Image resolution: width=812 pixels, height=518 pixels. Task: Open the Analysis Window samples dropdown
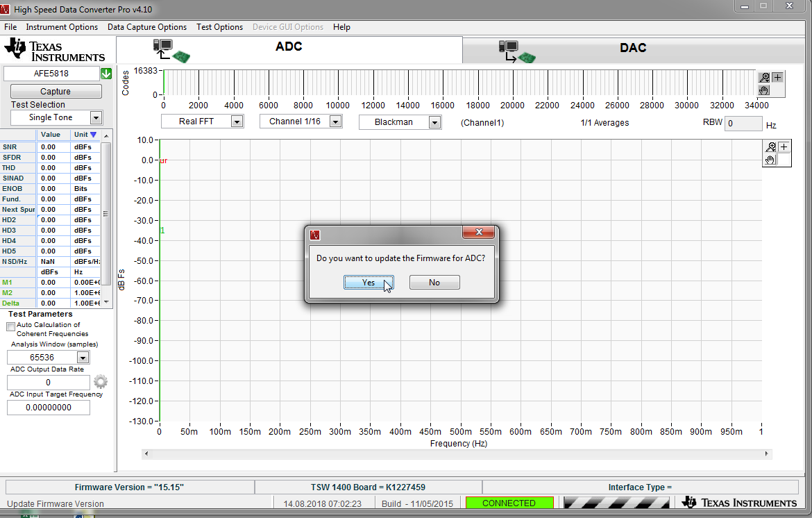83,358
